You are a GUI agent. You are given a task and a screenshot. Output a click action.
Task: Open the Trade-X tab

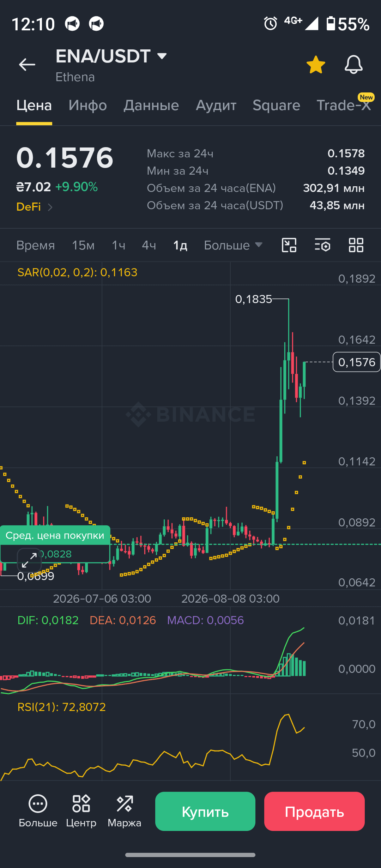point(344,105)
